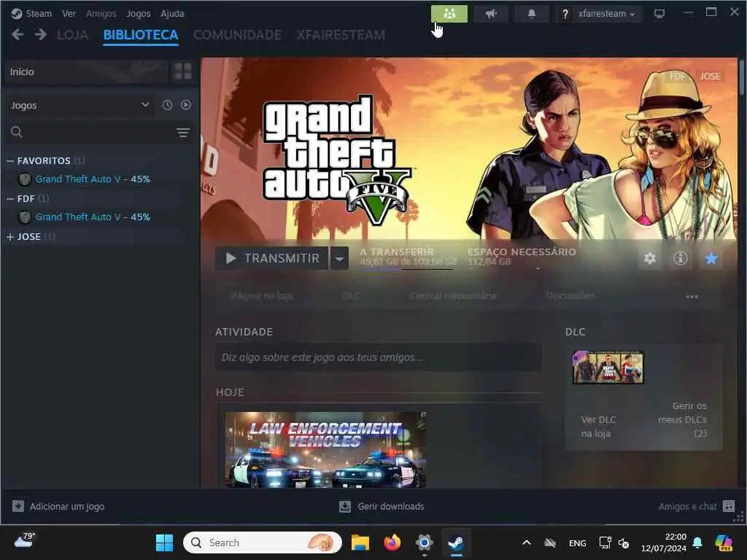Open Central comunitária link
This screenshot has height=560, width=747.
pos(453,296)
